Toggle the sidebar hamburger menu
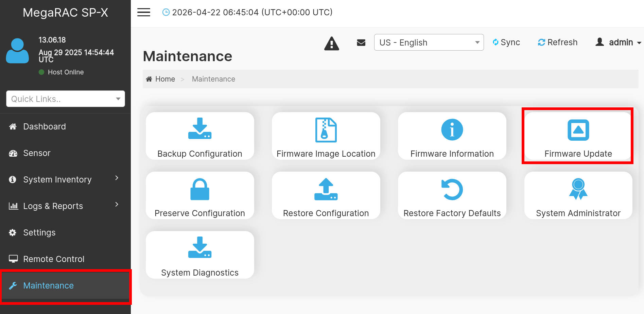Viewport: 644px width, 314px height. coord(144,12)
